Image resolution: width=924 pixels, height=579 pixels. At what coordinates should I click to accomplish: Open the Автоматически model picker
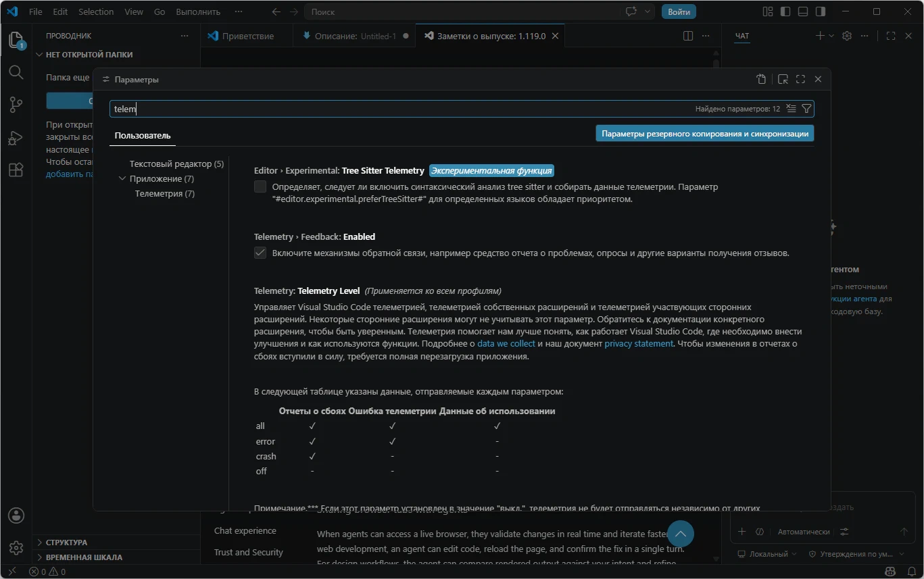pyautogui.click(x=803, y=532)
